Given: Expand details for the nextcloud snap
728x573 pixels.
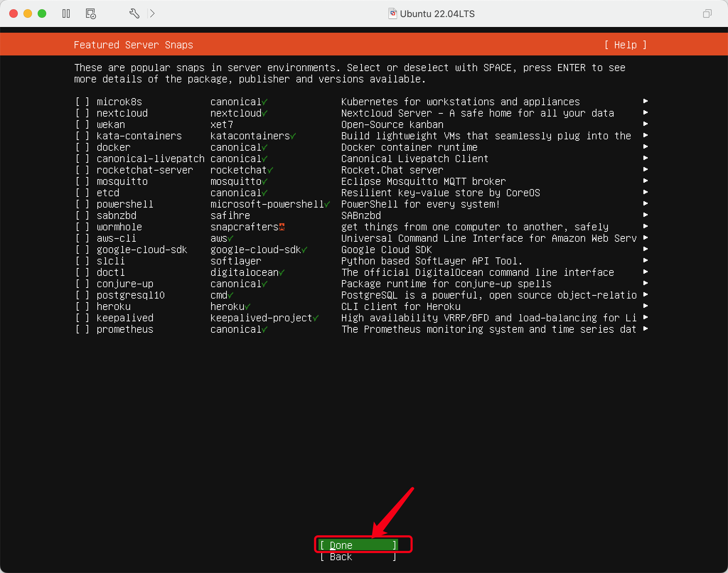Looking at the screenshot, I should tap(645, 113).
